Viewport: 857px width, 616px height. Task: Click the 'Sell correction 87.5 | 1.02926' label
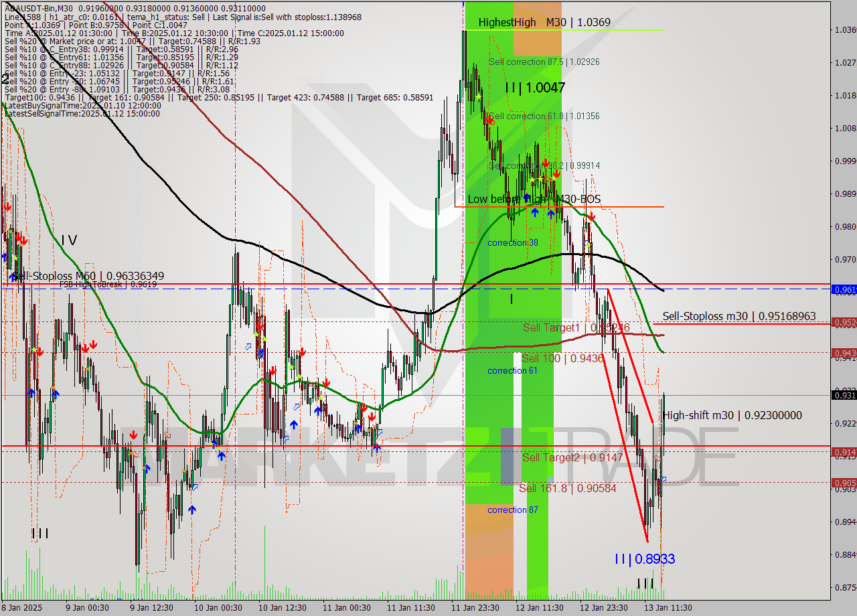(544, 62)
